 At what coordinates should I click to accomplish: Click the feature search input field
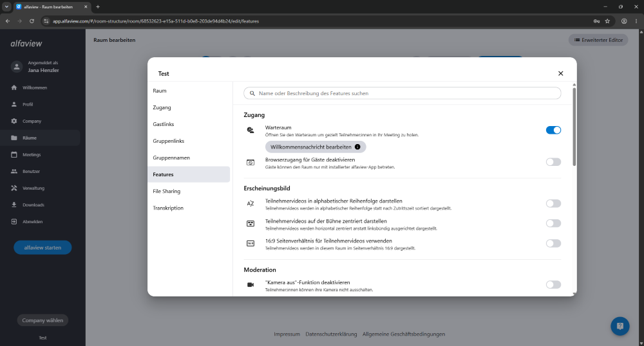click(x=402, y=93)
